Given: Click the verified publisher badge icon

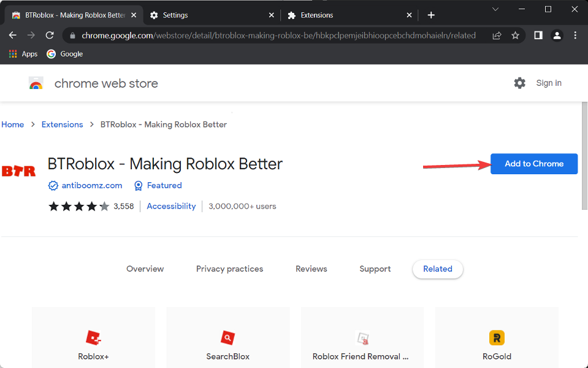Looking at the screenshot, I should 53,186.
